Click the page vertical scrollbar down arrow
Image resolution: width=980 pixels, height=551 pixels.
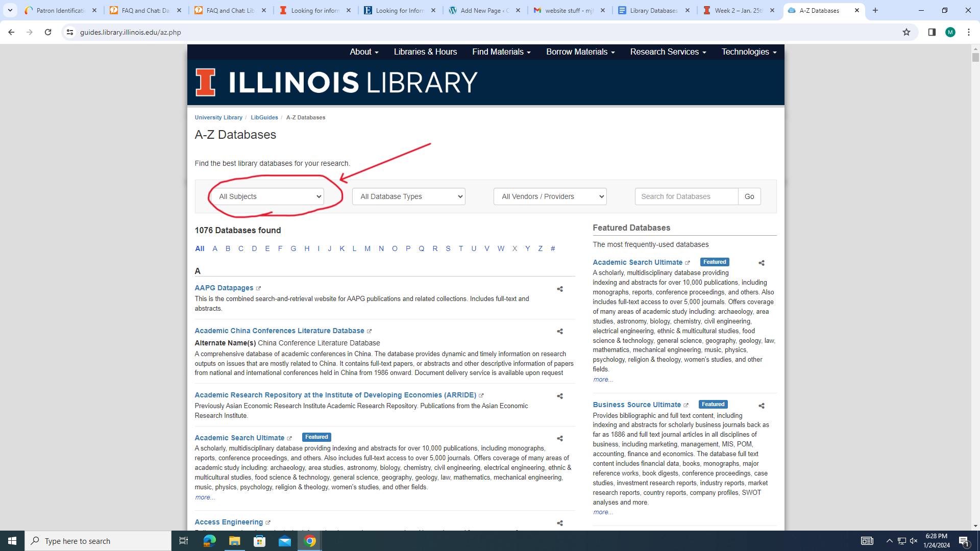coord(975,526)
